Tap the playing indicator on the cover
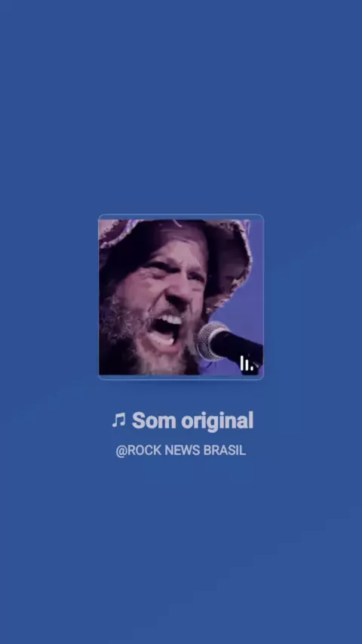 pos(247,363)
